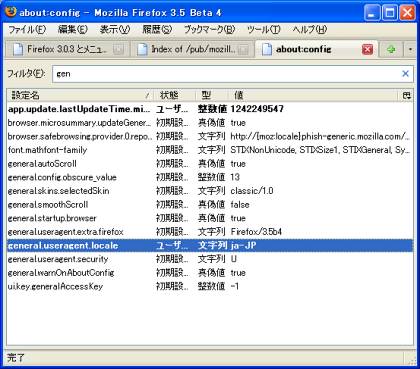Close the Index of /pub tab
The image size is (420, 369).
[244, 50]
